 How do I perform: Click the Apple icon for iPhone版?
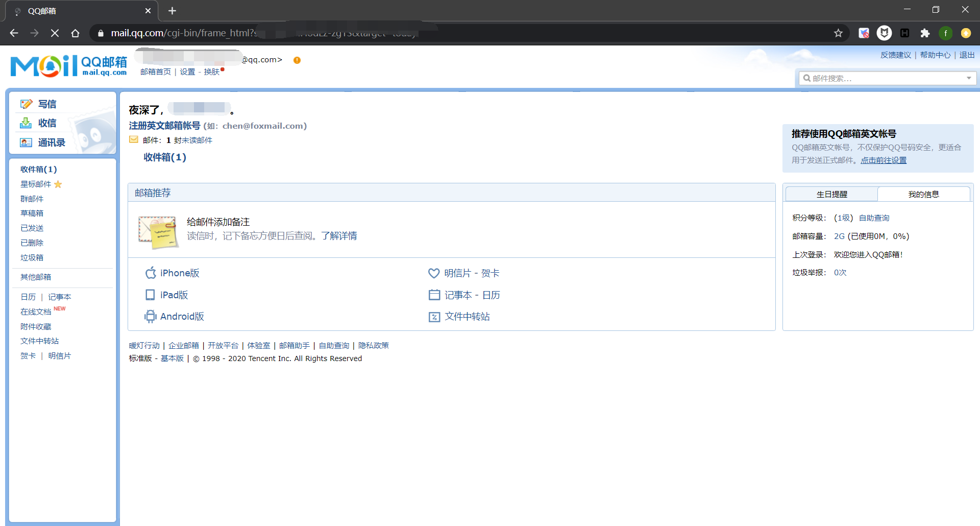(151, 273)
